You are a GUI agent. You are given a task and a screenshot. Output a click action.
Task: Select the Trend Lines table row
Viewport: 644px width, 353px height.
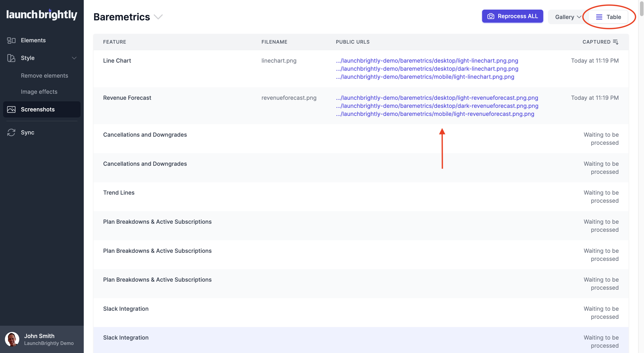tap(361, 197)
